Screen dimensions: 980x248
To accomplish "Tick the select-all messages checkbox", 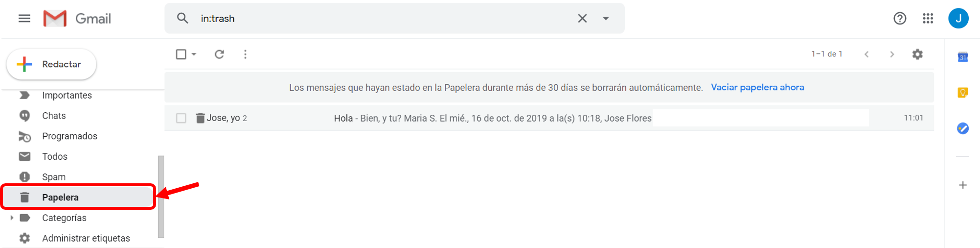I will point(181,54).
